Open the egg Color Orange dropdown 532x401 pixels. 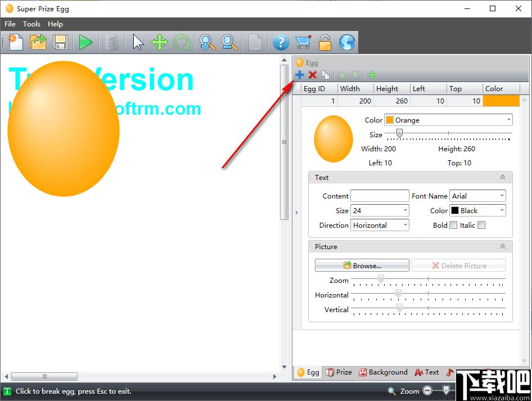pyautogui.click(x=448, y=120)
